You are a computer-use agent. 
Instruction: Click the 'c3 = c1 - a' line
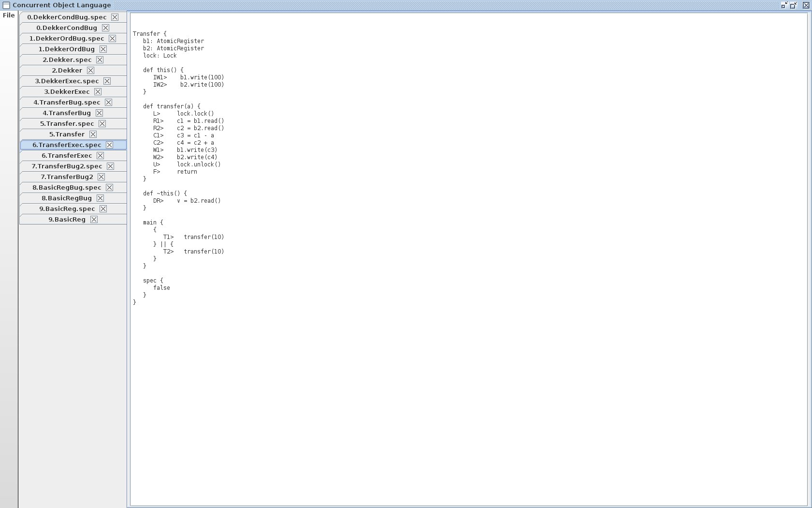point(195,135)
